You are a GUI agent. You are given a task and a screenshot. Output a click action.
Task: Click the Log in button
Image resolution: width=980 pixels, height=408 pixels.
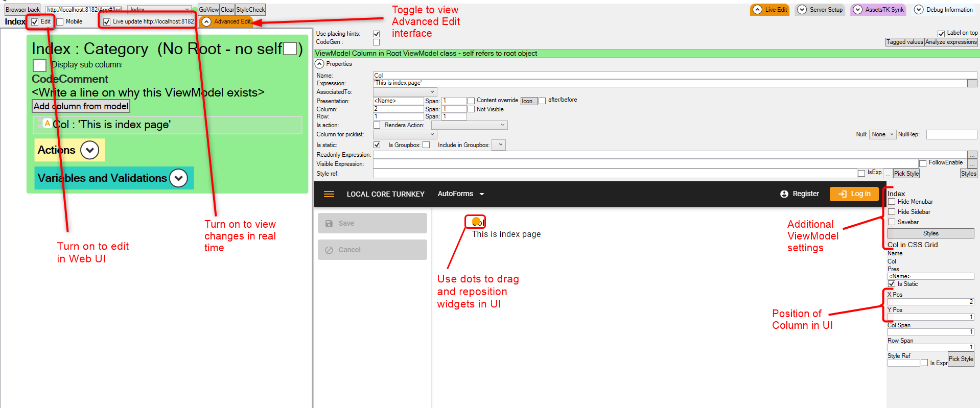(x=854, y=194)
